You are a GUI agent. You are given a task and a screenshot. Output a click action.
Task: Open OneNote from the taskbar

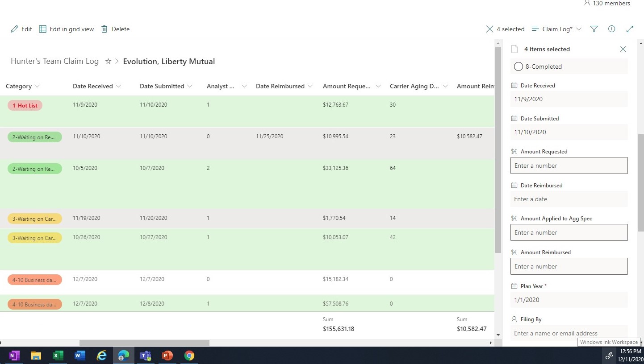(14, 356)
